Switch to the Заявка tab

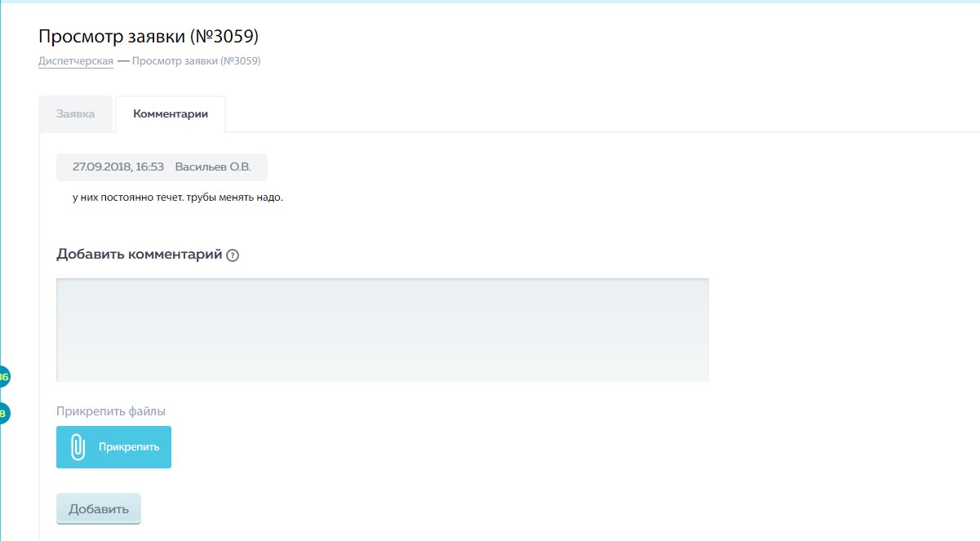coord(75,114)
